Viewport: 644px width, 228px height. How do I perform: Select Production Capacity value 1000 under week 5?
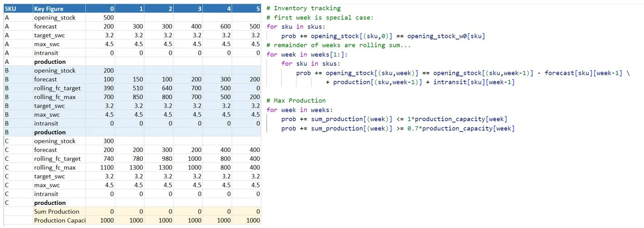(x=246, y=220)
